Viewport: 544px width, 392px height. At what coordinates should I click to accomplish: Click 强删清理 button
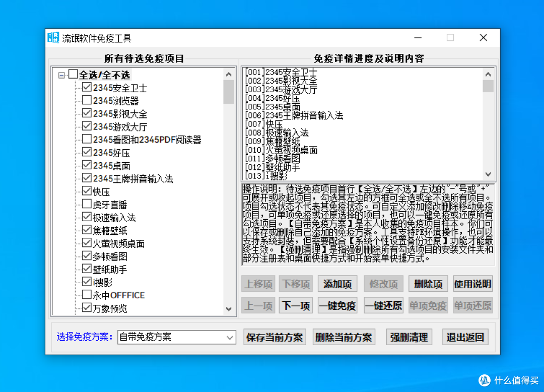click(x=409, y=337)
